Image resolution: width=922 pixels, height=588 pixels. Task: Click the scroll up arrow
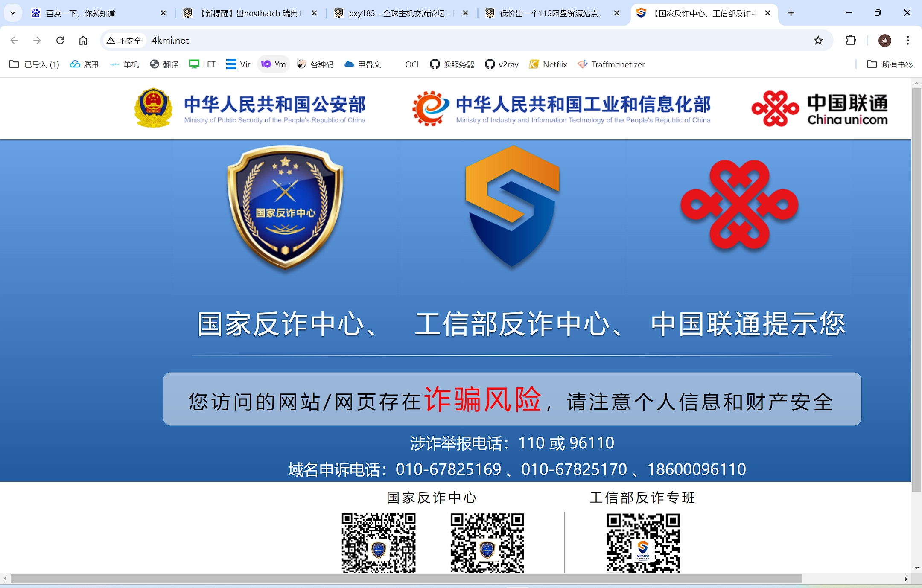(916, 83)
